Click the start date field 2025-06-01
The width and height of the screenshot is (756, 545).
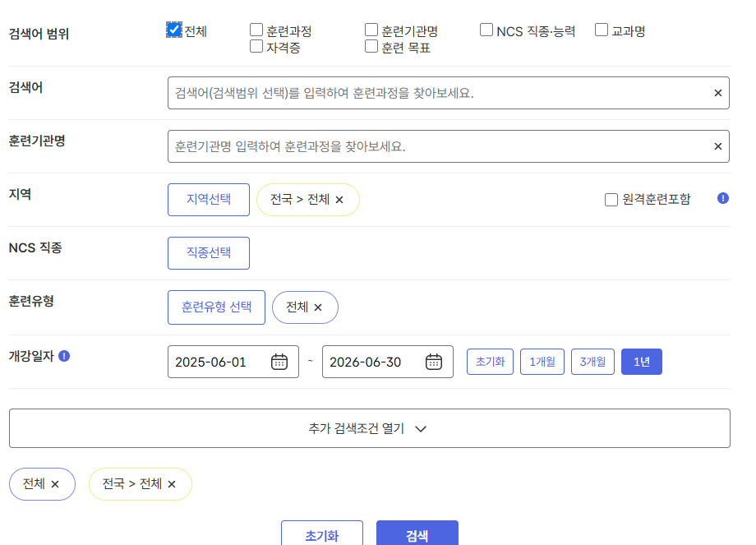(x=233, y=362)
